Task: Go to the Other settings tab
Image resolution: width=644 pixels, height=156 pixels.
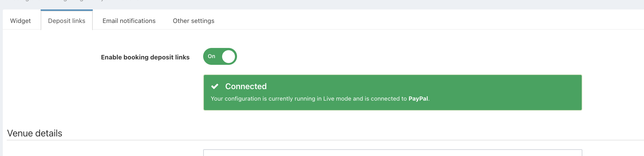Action: tap(193, 21)
